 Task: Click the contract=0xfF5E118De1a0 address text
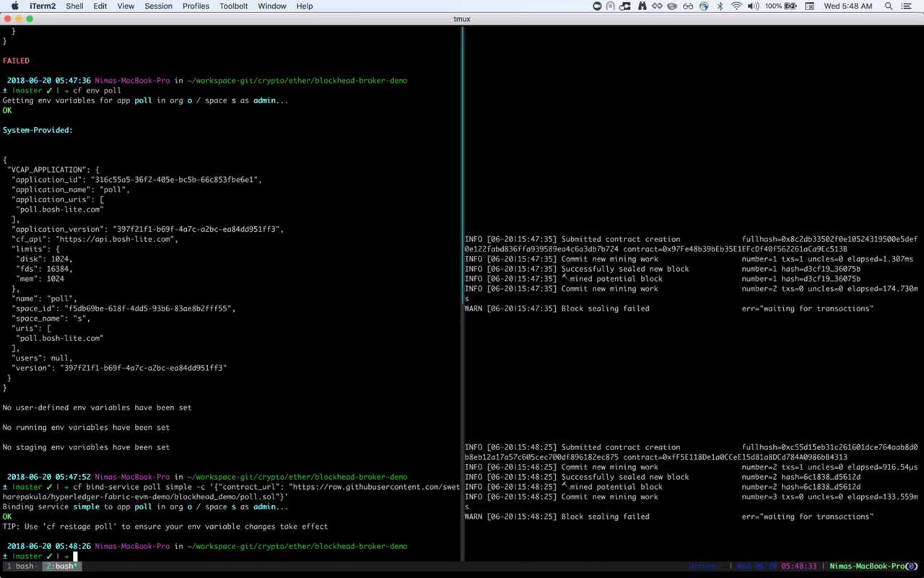pyautogui.click(x=735, y=457)
